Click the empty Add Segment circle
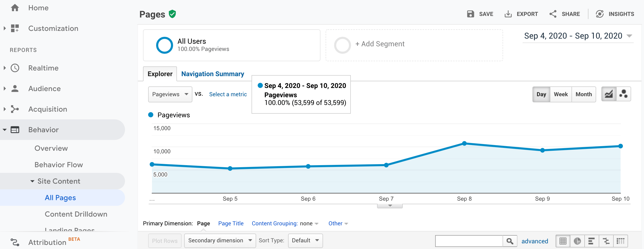This screenshot has width=644, height=249. [342, 45]
